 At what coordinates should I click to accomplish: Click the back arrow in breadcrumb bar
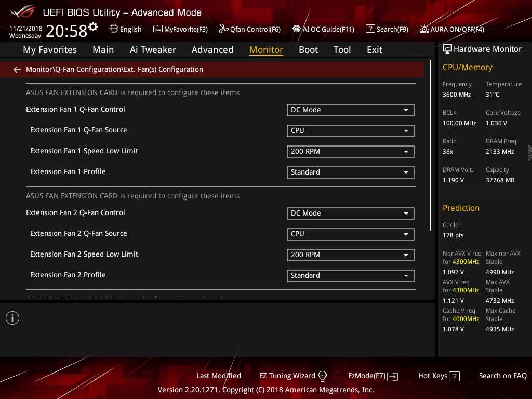tap(17, 69)
